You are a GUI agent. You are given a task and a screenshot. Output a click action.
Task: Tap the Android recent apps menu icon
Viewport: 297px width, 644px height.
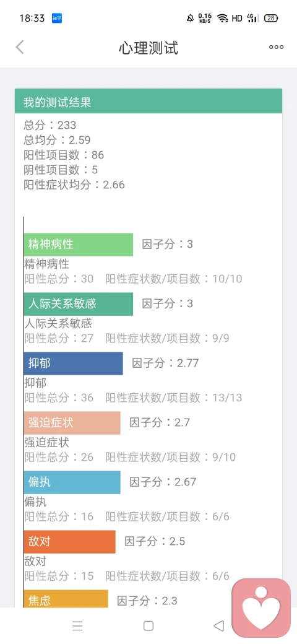coord(77,625)
